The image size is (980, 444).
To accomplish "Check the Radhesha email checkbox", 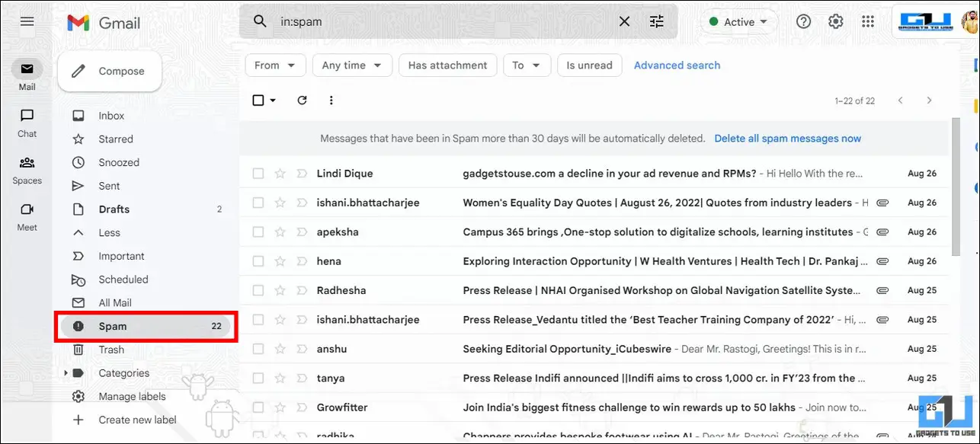I will click(258, 291).
